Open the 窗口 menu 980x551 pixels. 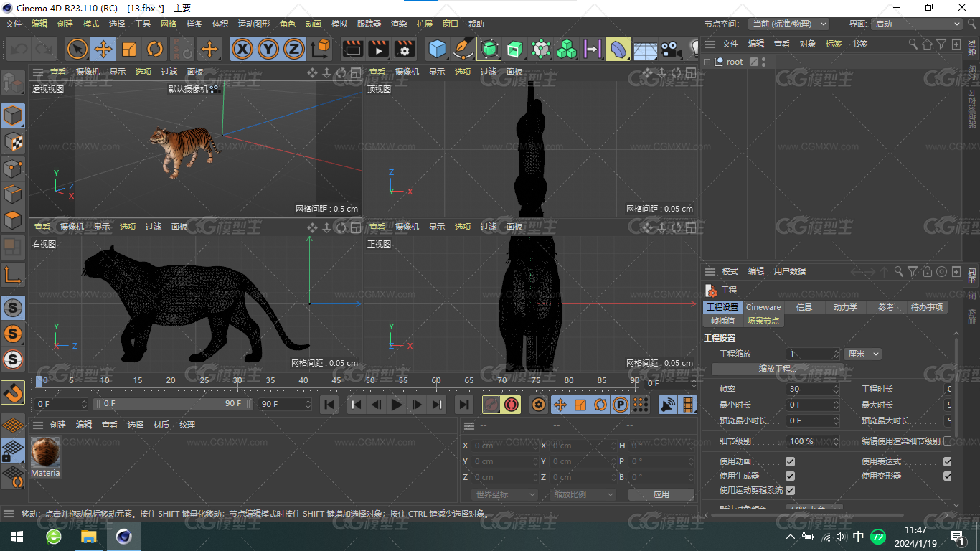[451, 24]
